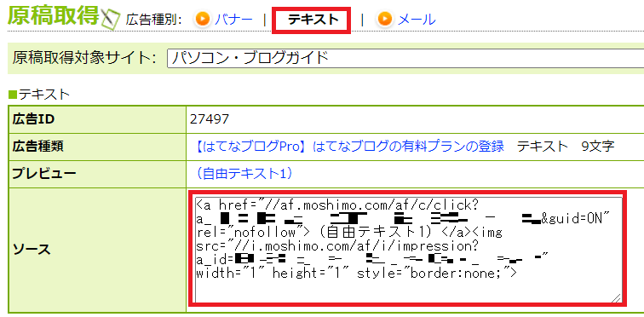
Task: Click the resize handle of source textarea
Action: pyautogui.click(x=616, y=298)
